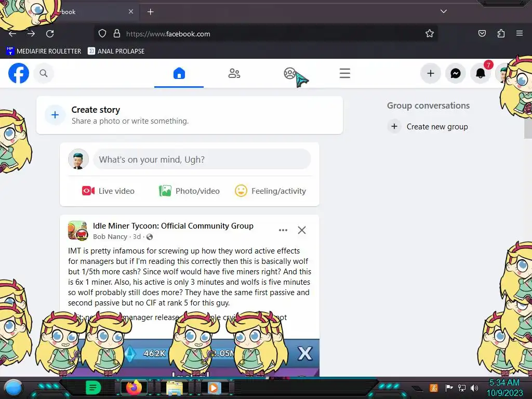Screen dimensions: 532x399
Task: Open the Action Center flag icon
Action: 449,388
